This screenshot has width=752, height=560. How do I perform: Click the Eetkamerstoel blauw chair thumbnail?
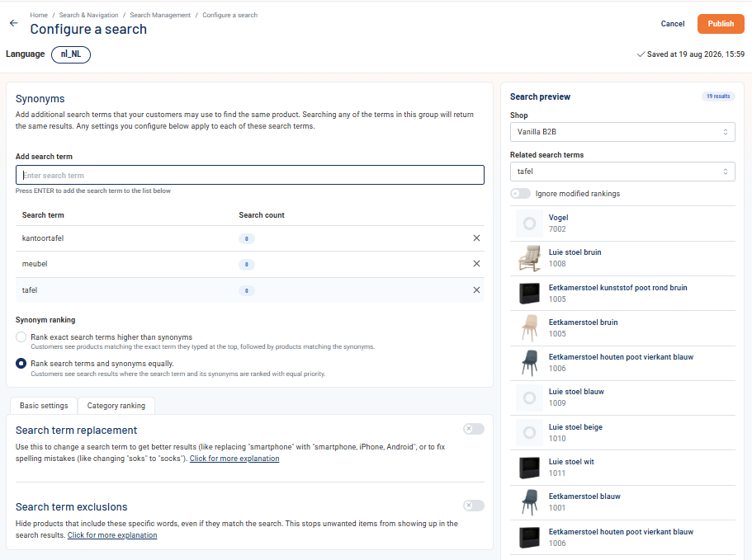529,502
